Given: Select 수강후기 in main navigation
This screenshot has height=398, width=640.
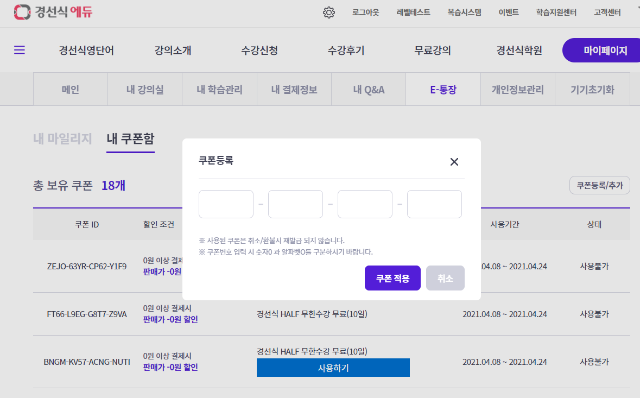Looking at the screenshot, I should 346,50.
